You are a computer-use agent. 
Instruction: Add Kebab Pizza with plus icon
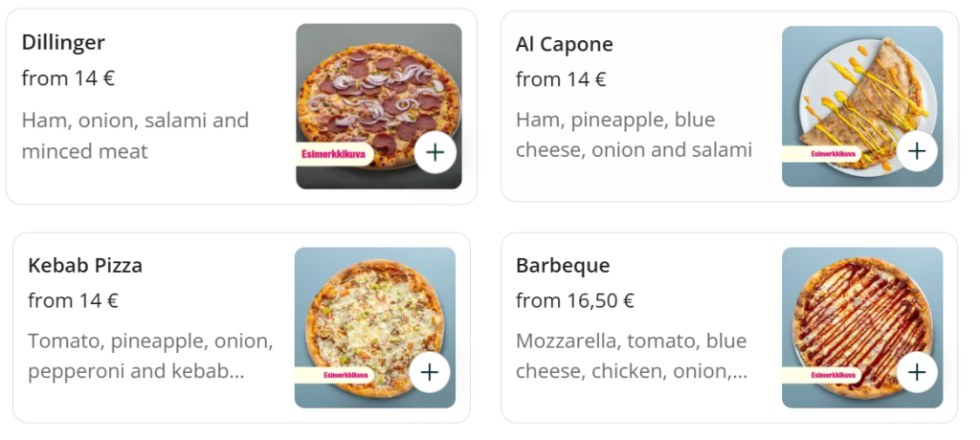[429, 372]
